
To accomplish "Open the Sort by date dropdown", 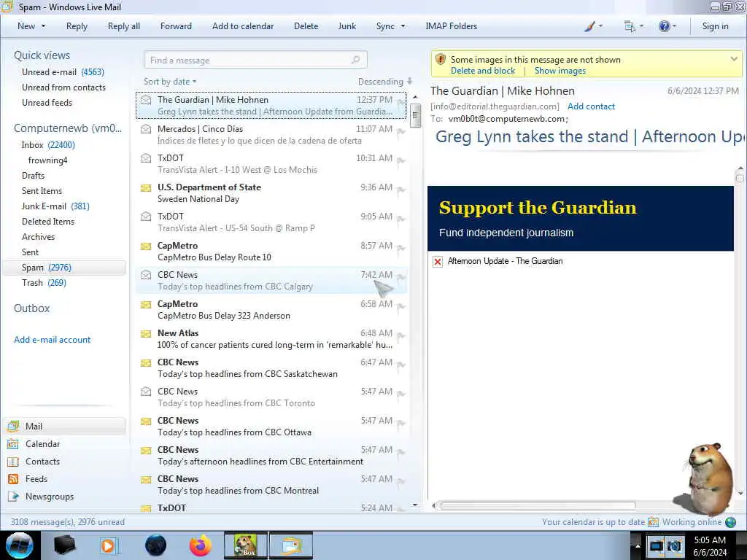I will (170, 82).
